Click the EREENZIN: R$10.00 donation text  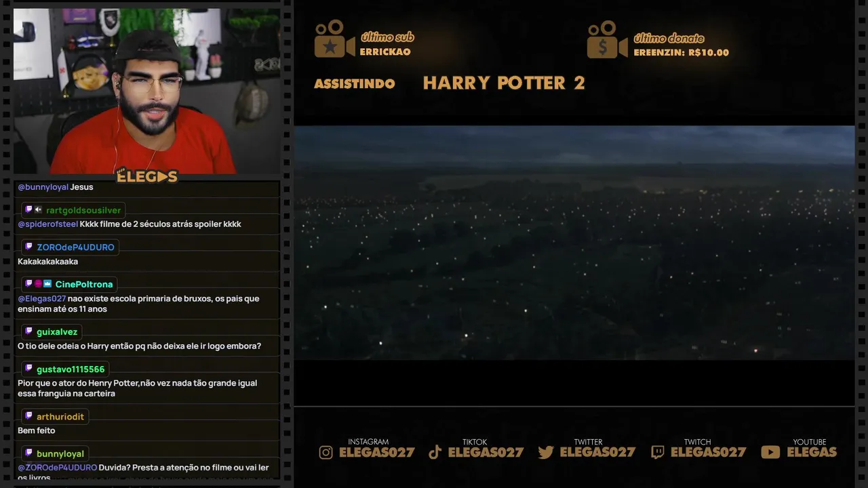pyautogui.click(x=681, y=53)
